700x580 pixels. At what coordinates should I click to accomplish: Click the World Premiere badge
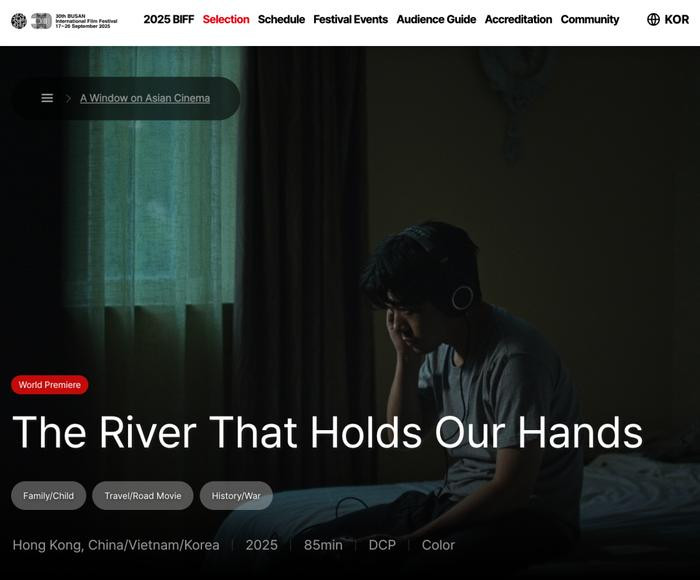[x=50, y=384]
